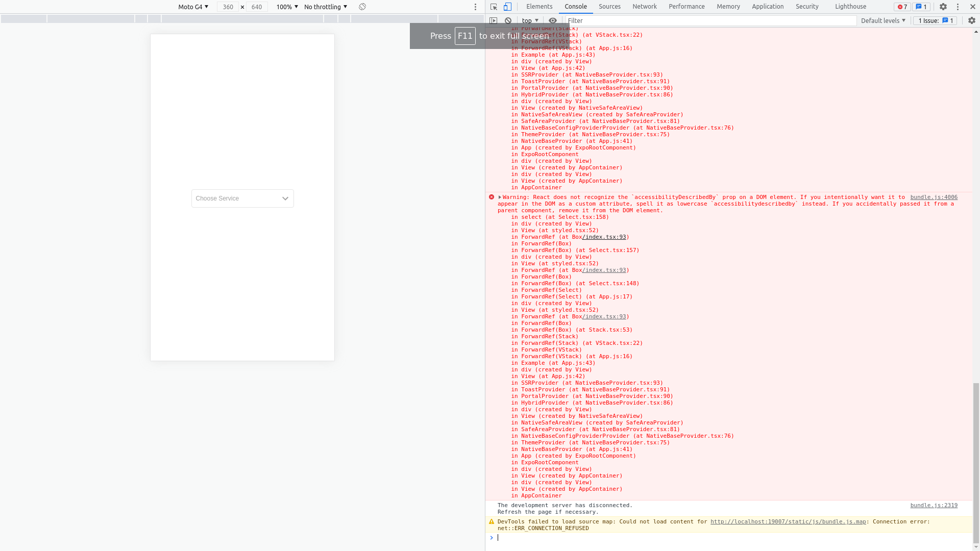The width and height of the screenshot is (980, 551).
Task: Click the 1 Issue button
Action: (x=934, y=20)
